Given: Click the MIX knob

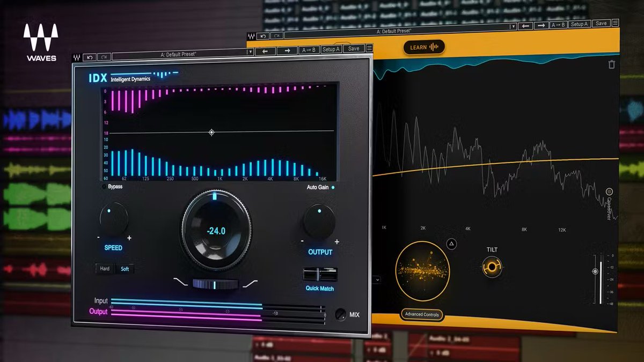Looking at the screenshot, I should (x=341, y=314).
